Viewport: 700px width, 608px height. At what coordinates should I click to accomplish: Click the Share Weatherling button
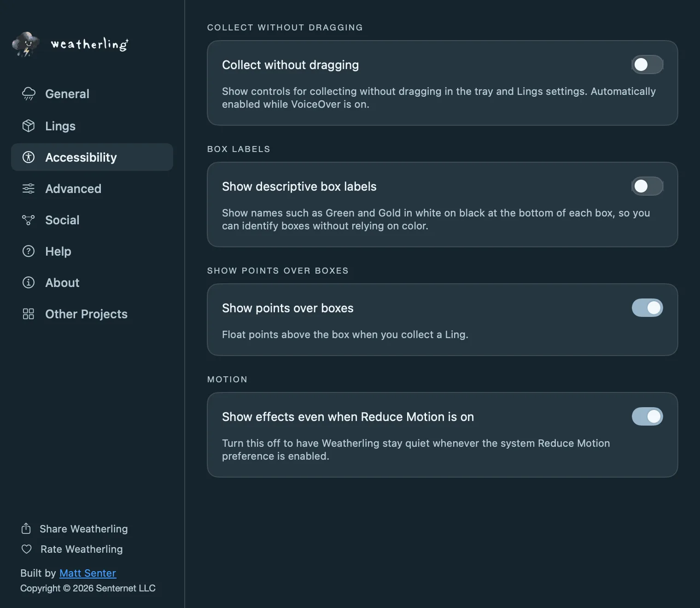[75, 529]
